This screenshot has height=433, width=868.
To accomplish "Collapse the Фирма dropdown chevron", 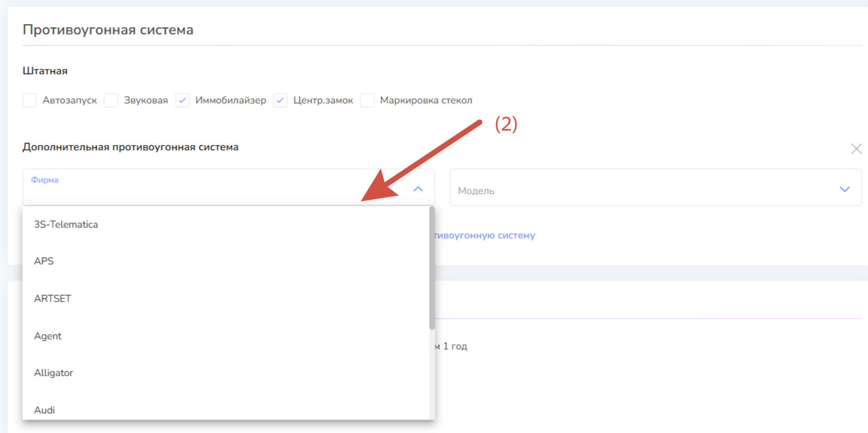I will coord(418,189).
